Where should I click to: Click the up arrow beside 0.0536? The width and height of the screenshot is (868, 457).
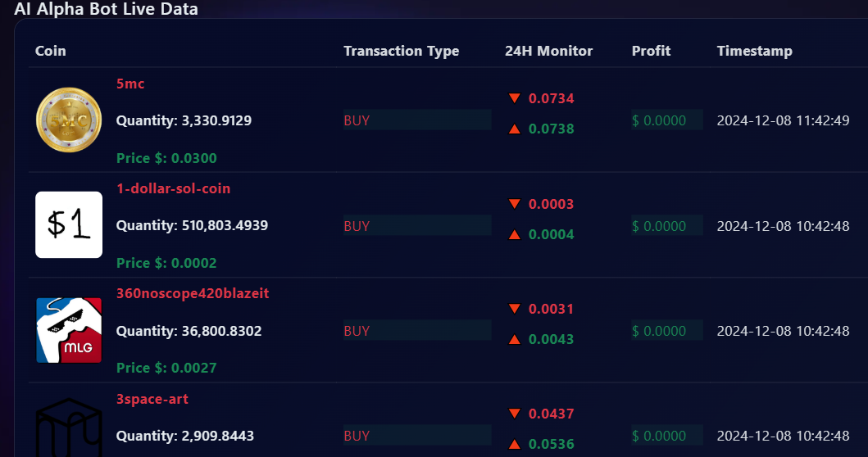515,444
